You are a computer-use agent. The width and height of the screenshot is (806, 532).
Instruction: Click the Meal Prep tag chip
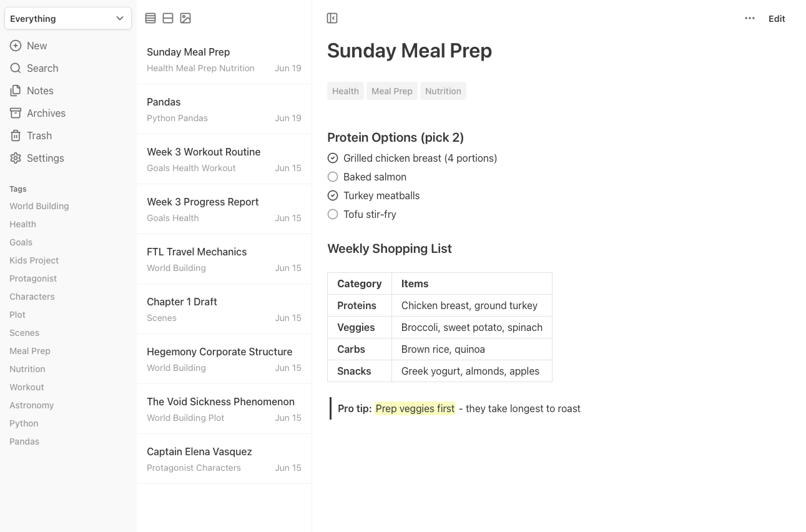click(392, 91)
